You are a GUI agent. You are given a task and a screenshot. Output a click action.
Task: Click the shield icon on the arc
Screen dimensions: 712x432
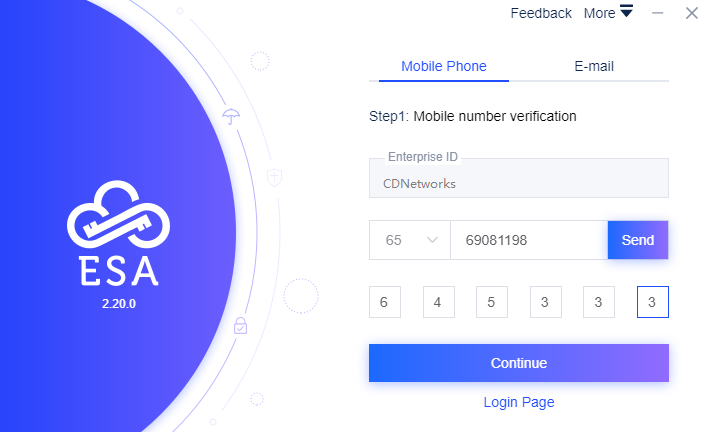[x=274, y=177]
